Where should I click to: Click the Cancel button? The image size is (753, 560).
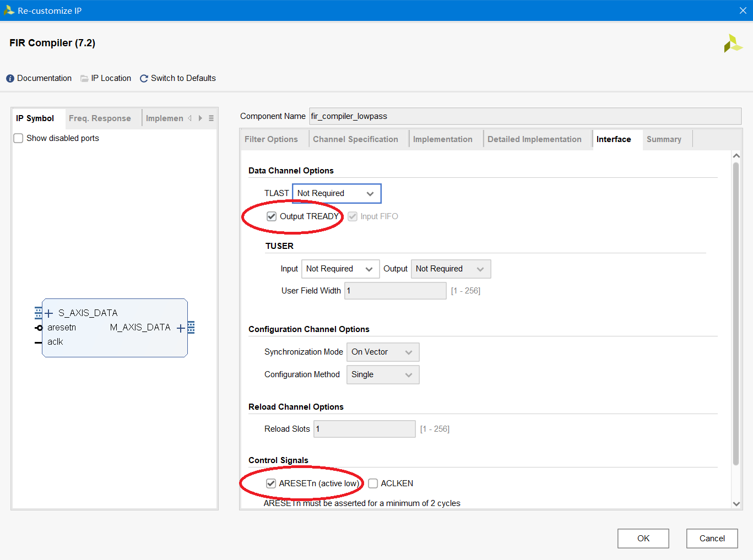[712, 539]
